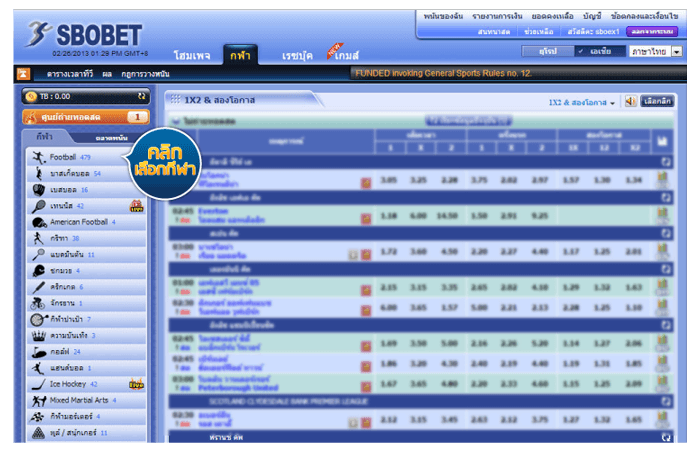
Task: Click live TV icon beside Ice Hockey
Action: point(137,384)
